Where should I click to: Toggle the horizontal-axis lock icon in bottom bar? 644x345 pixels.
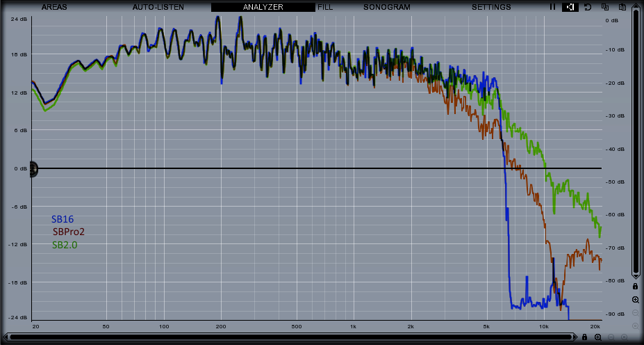(585, 337)
